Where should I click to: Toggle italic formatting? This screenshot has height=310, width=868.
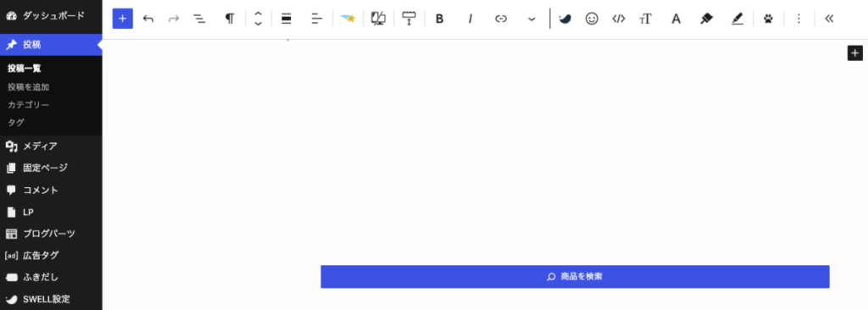coord(470,19)
